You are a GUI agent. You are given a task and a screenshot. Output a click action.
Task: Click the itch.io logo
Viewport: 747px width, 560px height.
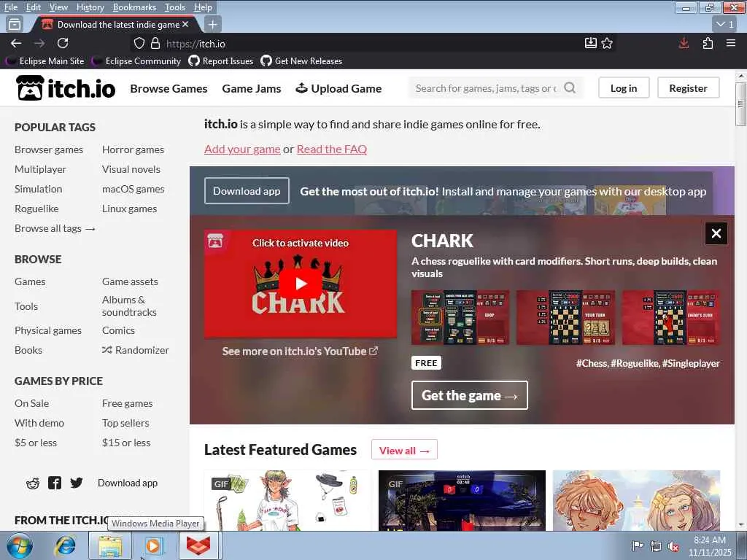[65, 88]
